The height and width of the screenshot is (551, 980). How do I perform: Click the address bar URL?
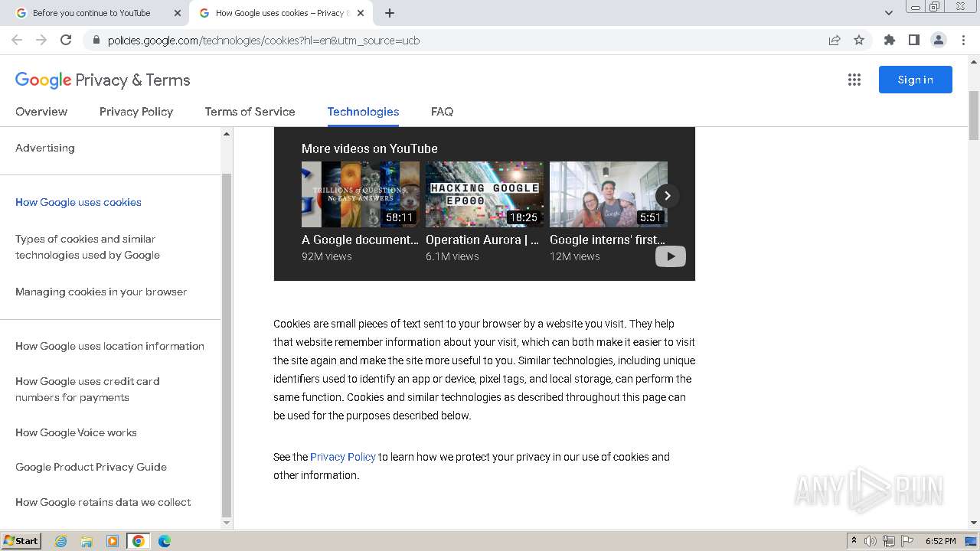263,41
